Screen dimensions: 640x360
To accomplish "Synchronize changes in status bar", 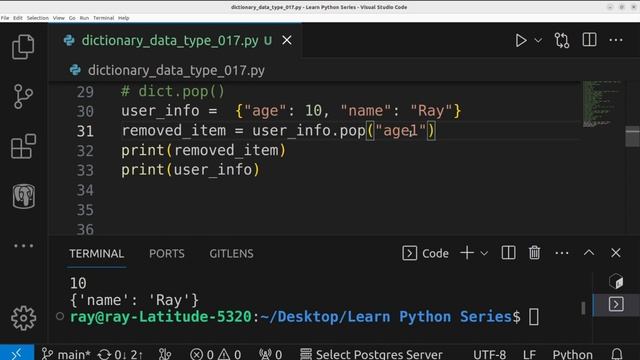I will click(120, 354).
